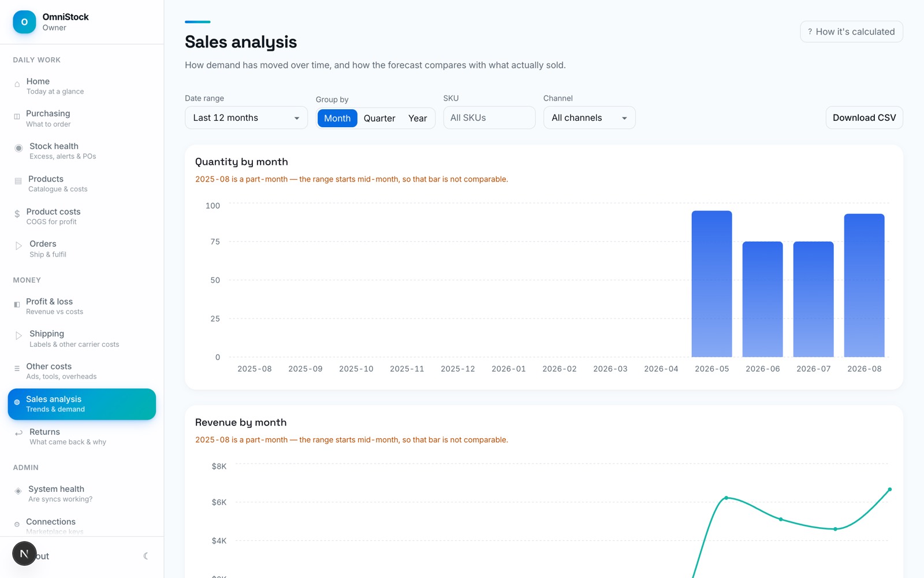This screenshot has width=924, height=578.
Task: Click the 'ADMIN' section label
Action: tap(26, 468)
